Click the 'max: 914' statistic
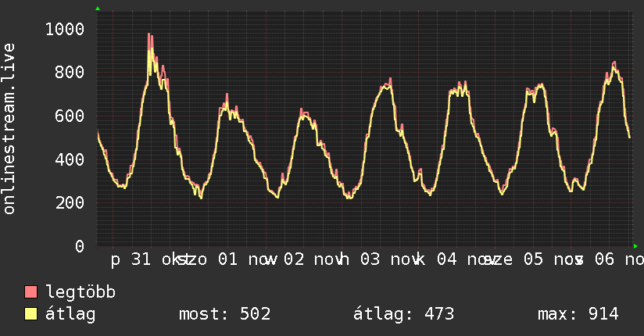This screenshot has height=336, width=644. 578,314
